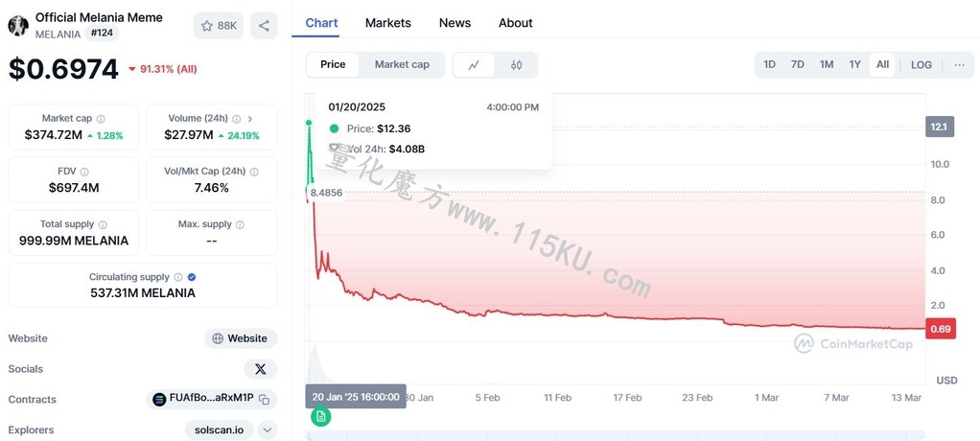
Task: Click the green document marker below the chart
Action: tap(320, 416)
